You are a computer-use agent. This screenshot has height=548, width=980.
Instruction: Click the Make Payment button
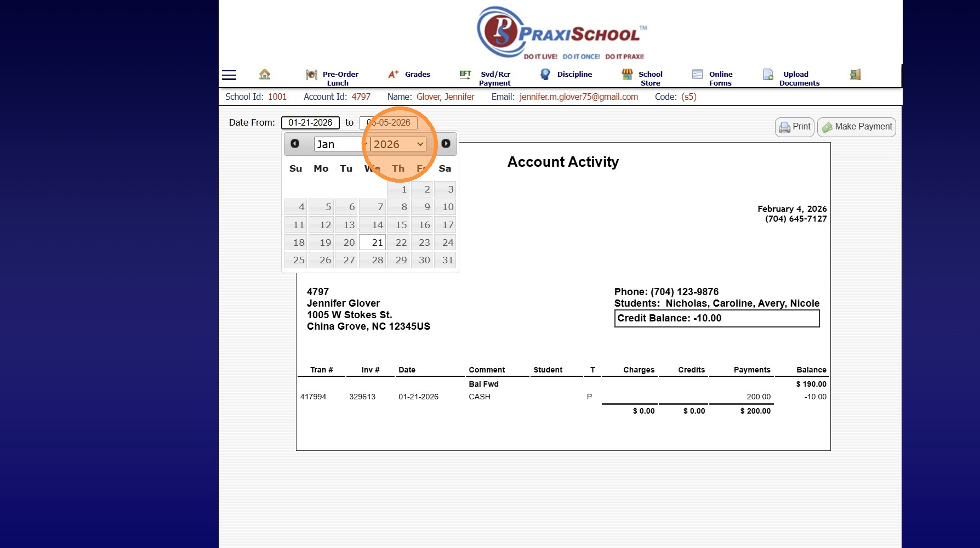tap(857, 127)
